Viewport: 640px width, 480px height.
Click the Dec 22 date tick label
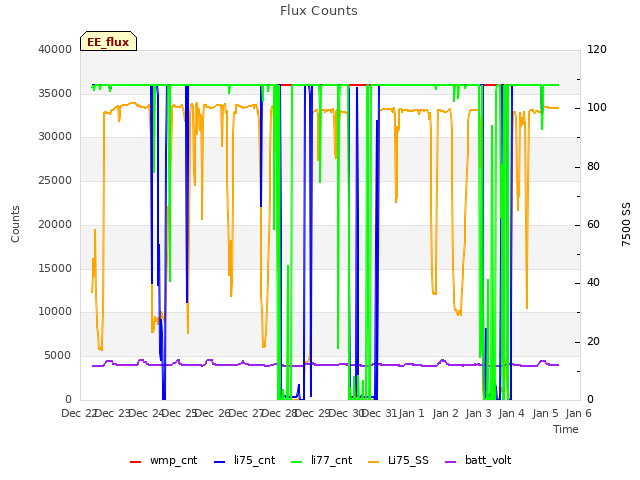78,413
